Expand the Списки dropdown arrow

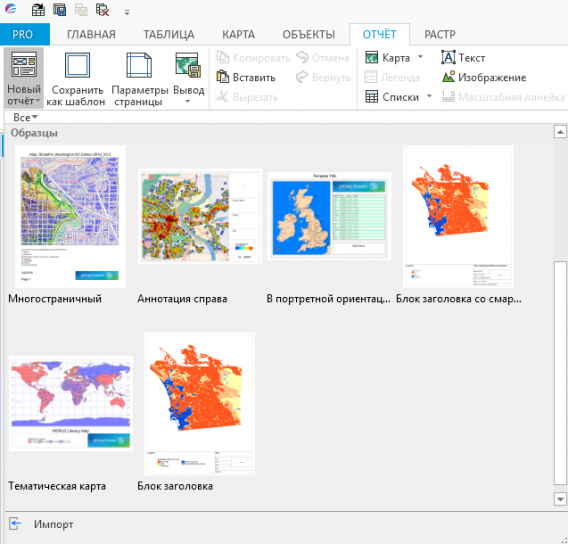pyautogui.click(x=429, y=96)
